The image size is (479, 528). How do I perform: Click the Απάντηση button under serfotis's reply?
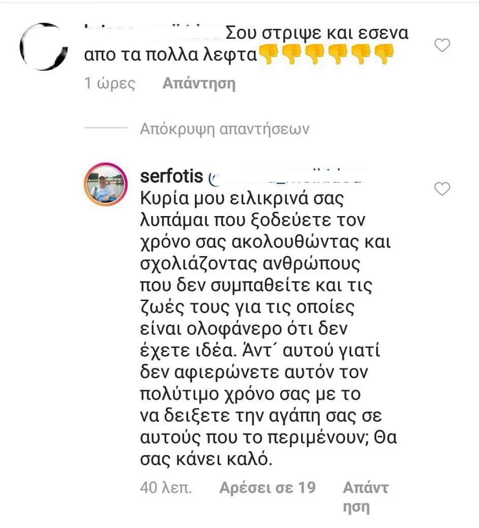tap(366, 497)
